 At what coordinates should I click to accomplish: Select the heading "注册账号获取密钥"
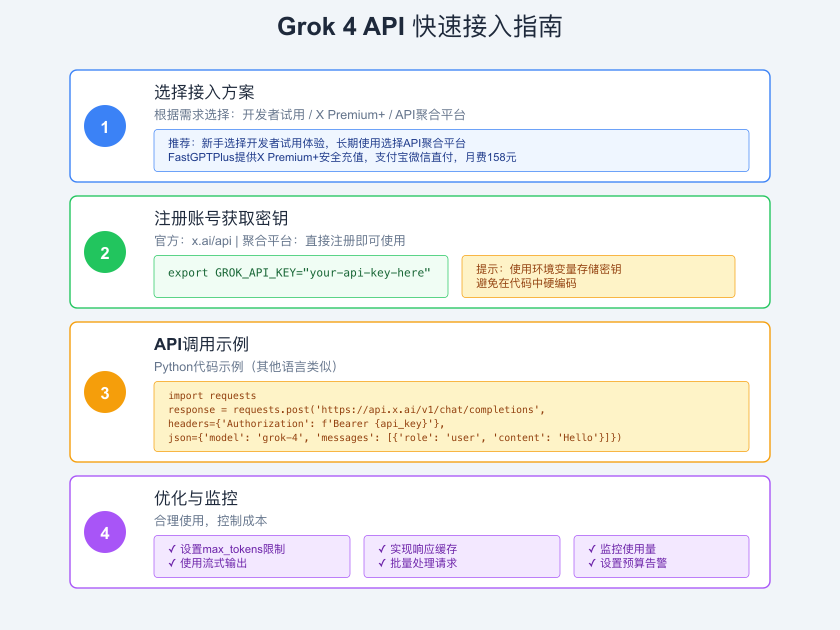point(221,218)
